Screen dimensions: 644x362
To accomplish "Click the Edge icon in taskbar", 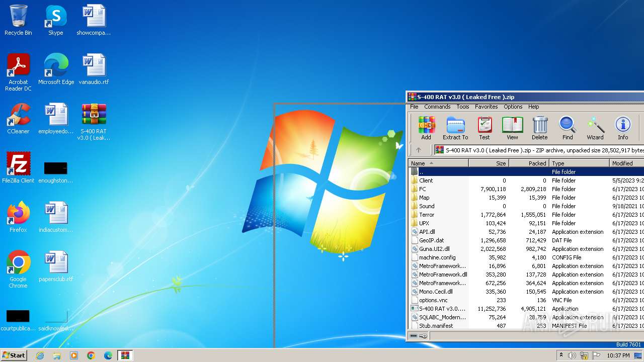I will (108, 355).
